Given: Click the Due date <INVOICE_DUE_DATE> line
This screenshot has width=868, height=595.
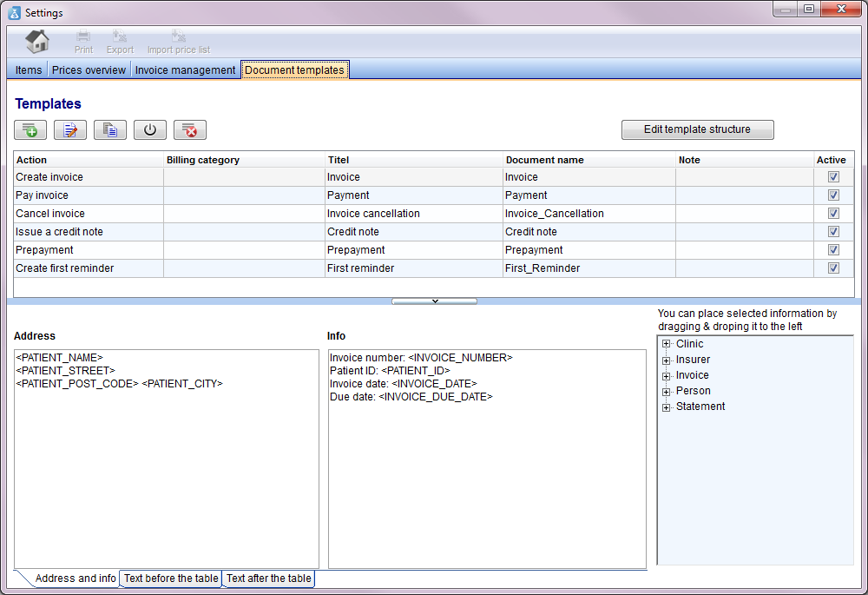Looking at the screenshot, I should (x=411, y=397).
